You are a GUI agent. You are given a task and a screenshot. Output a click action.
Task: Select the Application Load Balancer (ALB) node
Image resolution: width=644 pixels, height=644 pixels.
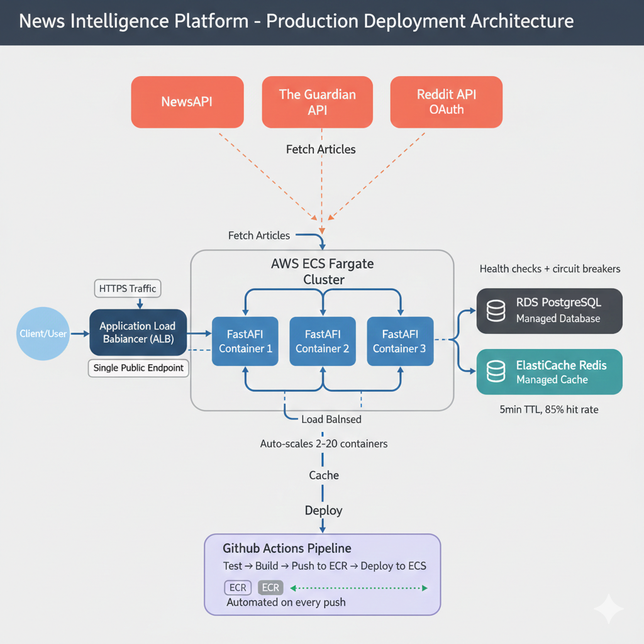pyautogui.click(x=138, y=333)
